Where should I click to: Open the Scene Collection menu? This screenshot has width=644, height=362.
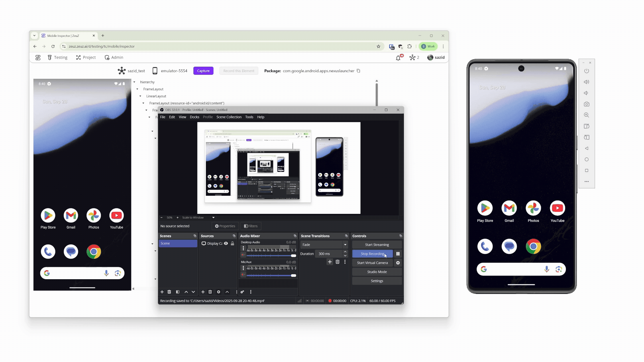pos(229,117)
